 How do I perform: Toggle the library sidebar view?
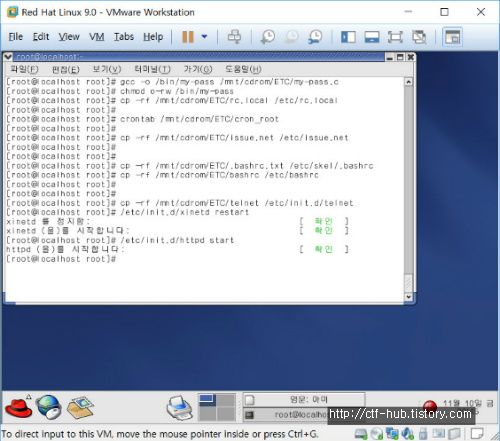pyautogui.click(x=348, y=37)
